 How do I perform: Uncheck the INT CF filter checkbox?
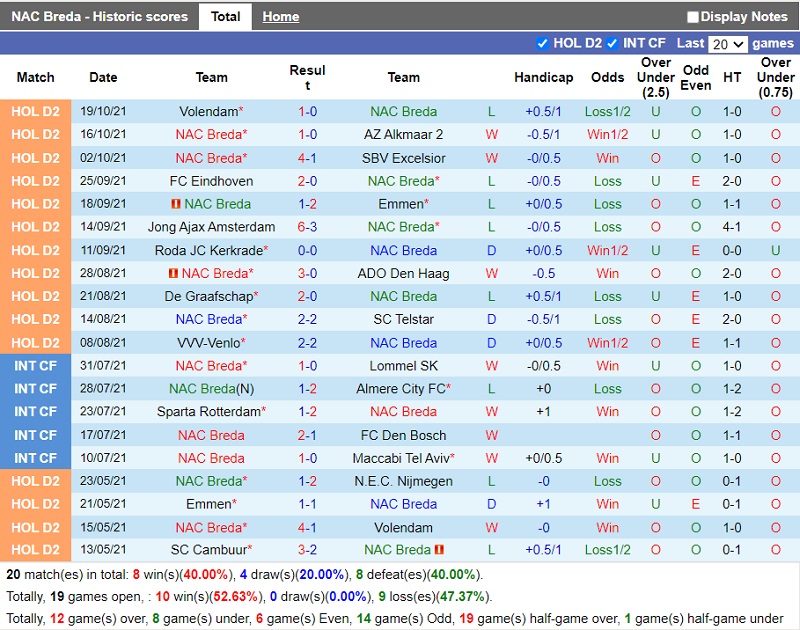612,43
